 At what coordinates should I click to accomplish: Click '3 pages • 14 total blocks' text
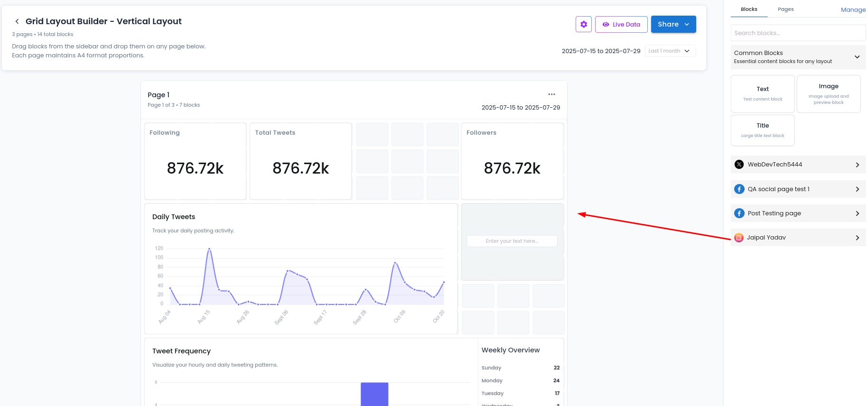[43, 34]
